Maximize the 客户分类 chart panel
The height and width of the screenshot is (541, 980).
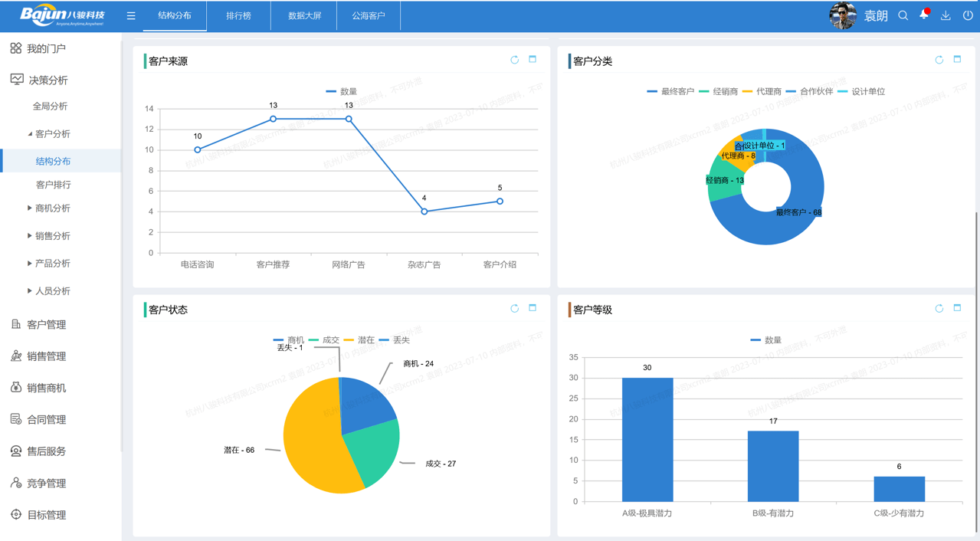click(x=957, y=60)
